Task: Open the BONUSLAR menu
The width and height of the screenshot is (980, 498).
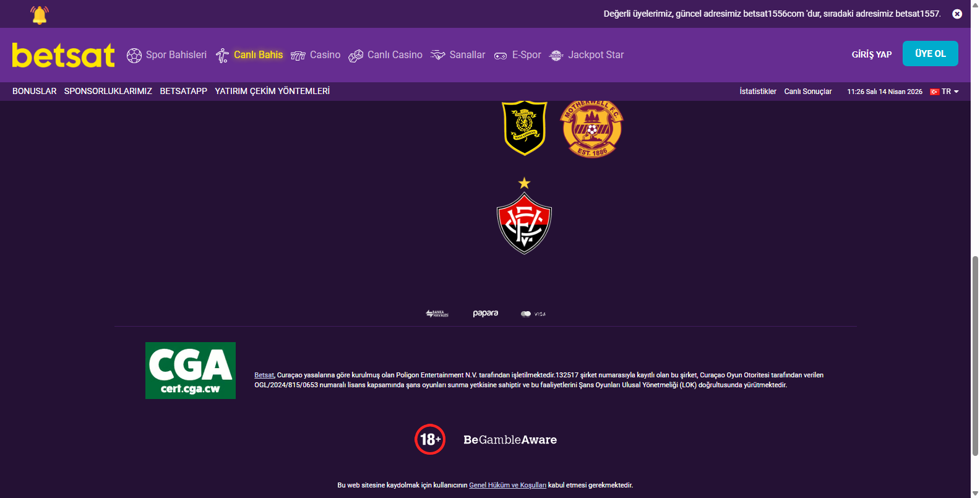Action: click(x=35, y=91)
